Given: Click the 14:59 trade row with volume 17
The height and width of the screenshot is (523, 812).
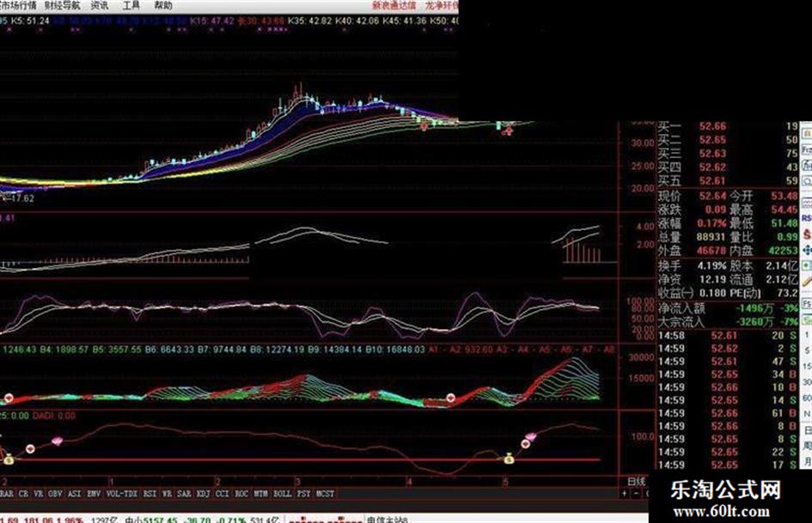Looking at the screenshot, I should coord(728,465).
